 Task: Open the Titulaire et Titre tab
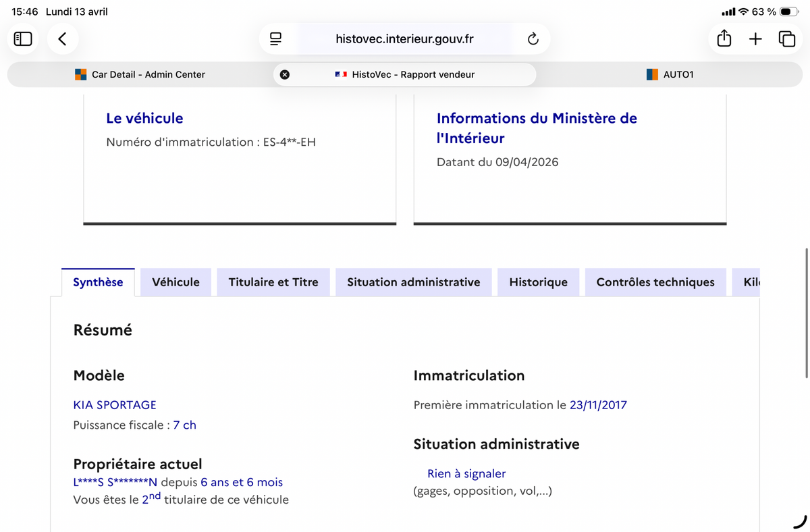[x=273, y=282]
